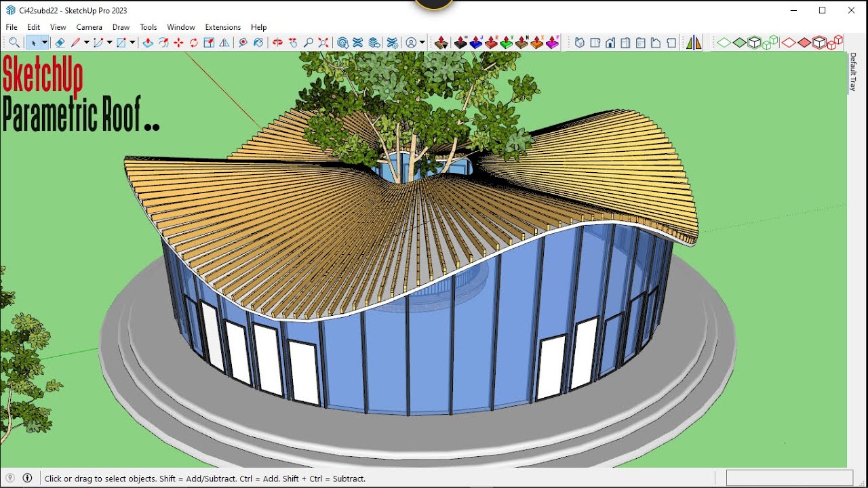Switch to Iso view

[580, 43]
